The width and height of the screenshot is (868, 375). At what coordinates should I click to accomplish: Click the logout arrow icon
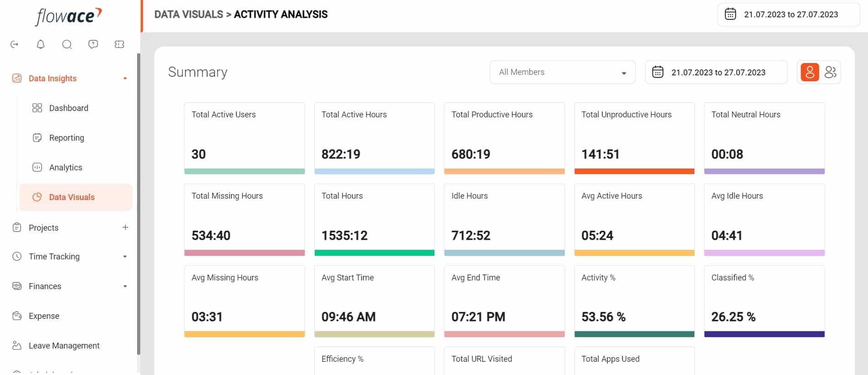point(15,44)
